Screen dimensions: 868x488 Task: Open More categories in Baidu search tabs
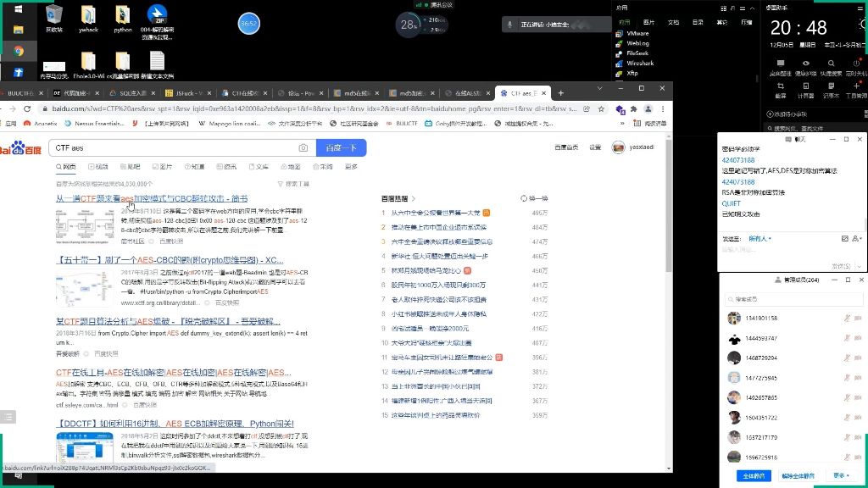[x=351, y=167]
